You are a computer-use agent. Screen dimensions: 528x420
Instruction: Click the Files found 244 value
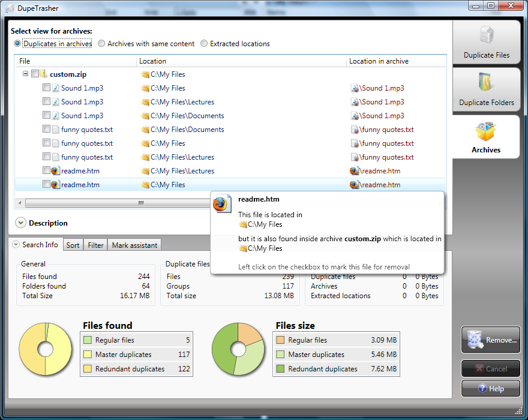tap(144, 276)
